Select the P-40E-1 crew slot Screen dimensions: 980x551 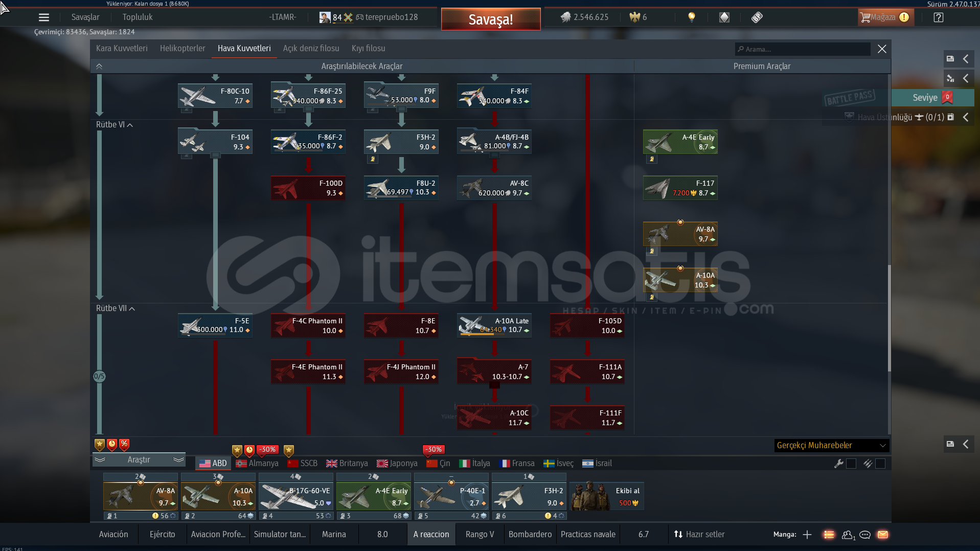tap(451, 496)
